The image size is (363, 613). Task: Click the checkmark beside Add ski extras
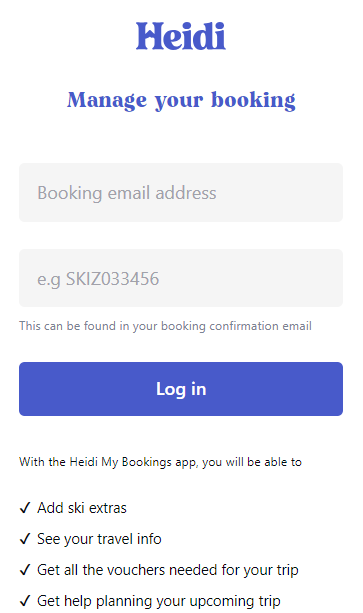tap(25, 508)
